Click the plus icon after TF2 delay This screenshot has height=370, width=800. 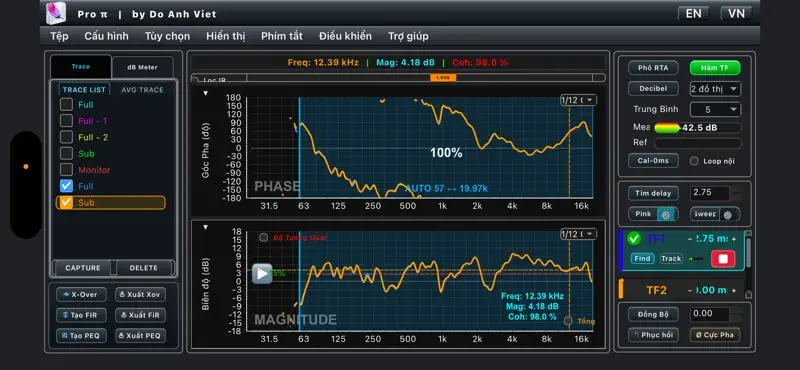[734, 290]
